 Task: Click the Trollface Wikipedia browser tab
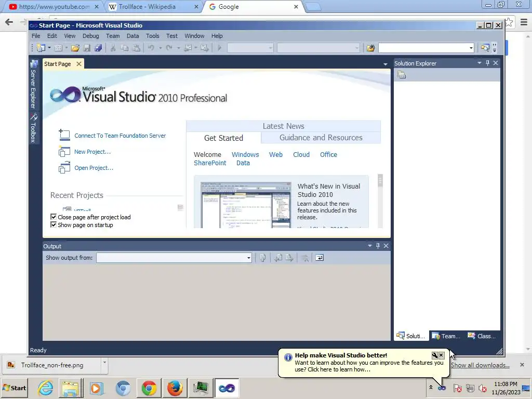[x=153, y=7]
